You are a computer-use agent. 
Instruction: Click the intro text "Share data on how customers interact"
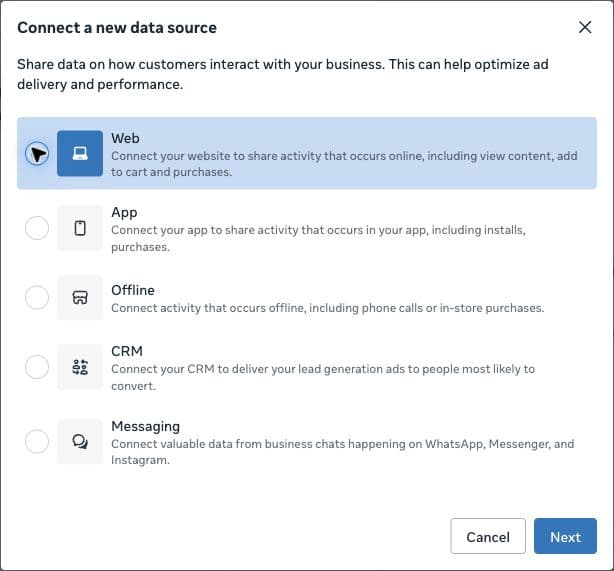[x=283, y=74]
